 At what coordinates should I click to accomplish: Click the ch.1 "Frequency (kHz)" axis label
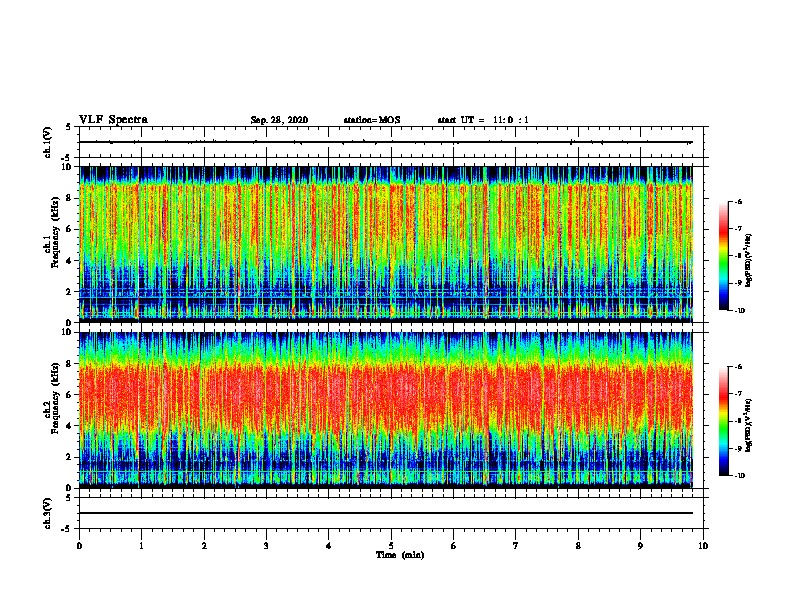[x=55, y=232]
